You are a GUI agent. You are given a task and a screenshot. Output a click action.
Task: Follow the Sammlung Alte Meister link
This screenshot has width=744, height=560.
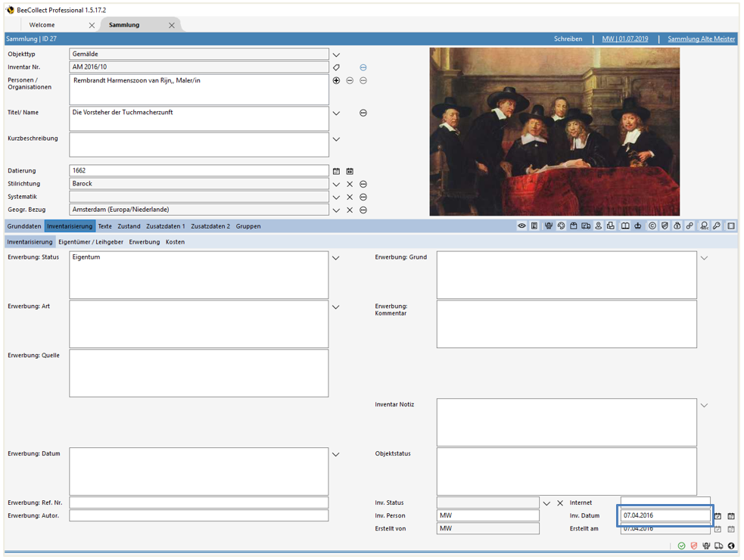[x=700, y=38]
